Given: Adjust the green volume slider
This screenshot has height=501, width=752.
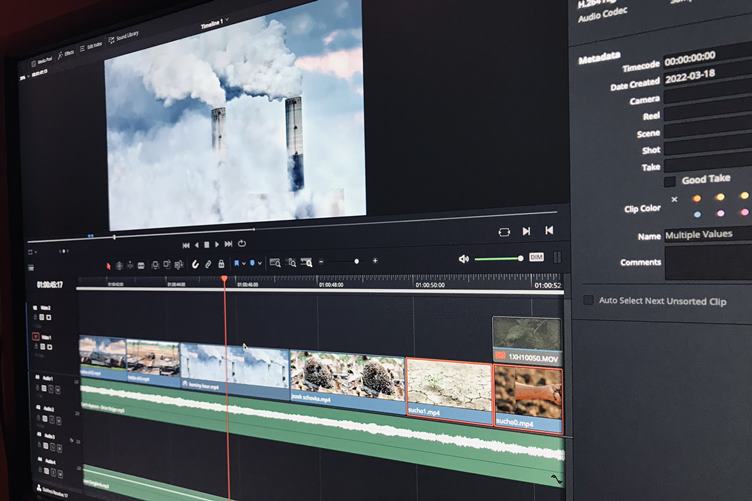Looking at the screenshot, I should [x=499, y=259].
